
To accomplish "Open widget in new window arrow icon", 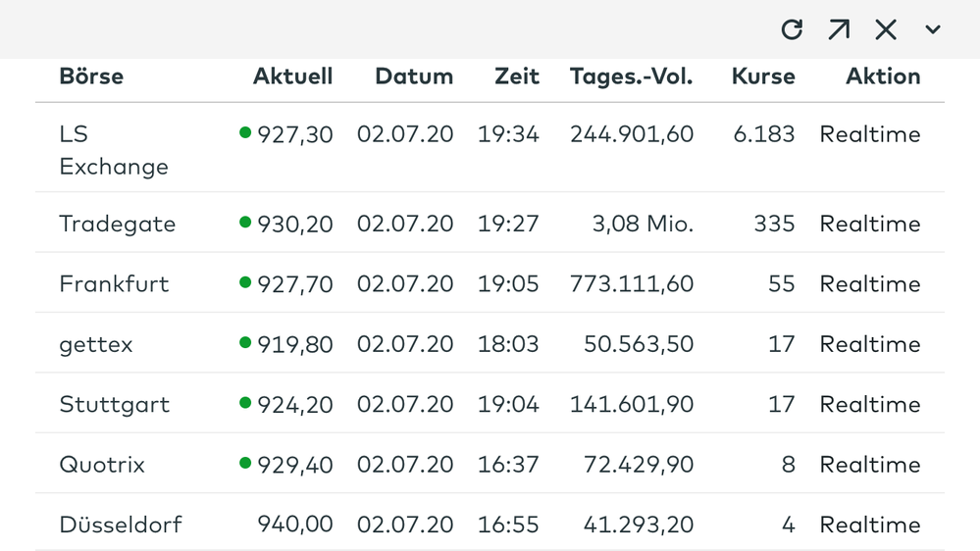I will pos(839,29).
